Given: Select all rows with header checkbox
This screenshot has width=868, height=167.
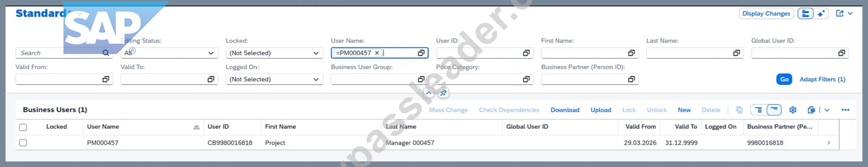Looking at the screenshot, I should (x=23, y=127).
